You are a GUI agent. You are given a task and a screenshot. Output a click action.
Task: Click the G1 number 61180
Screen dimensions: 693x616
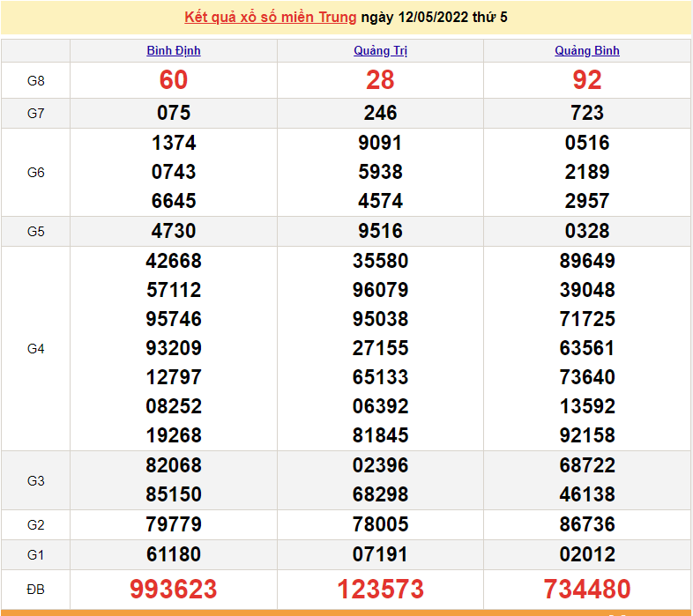(174, 555)
